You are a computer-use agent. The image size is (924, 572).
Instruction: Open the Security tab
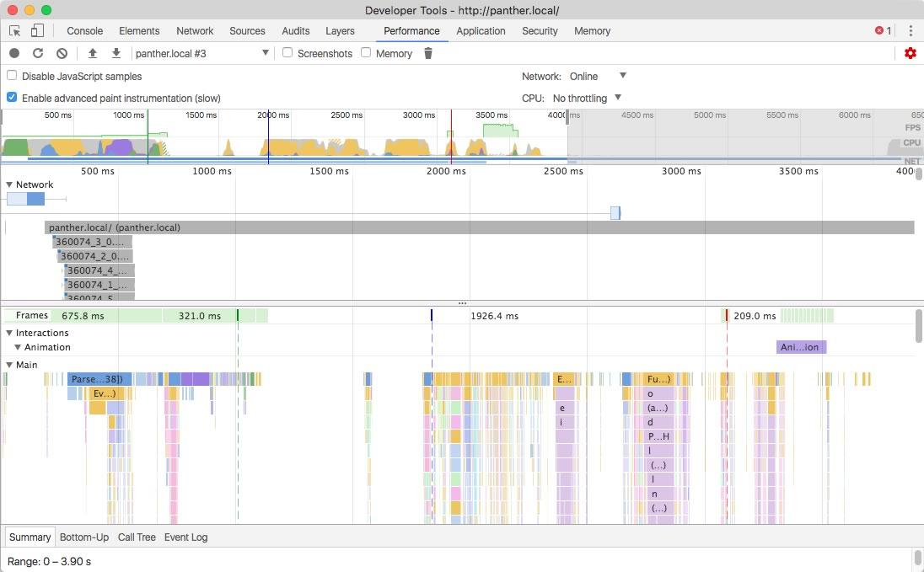pos(540,30)
